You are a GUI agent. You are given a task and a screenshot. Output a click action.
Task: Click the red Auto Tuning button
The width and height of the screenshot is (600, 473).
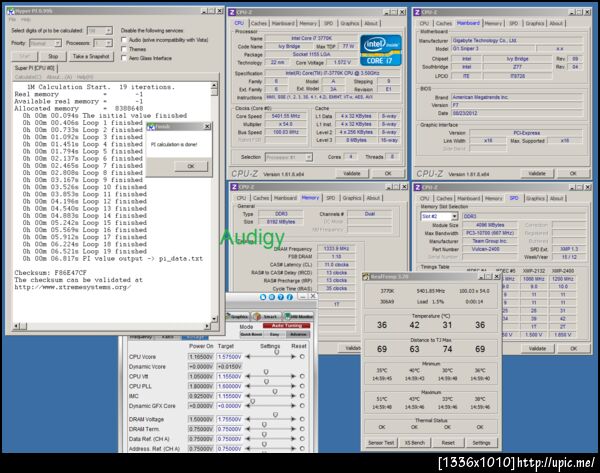pos(287,326)
